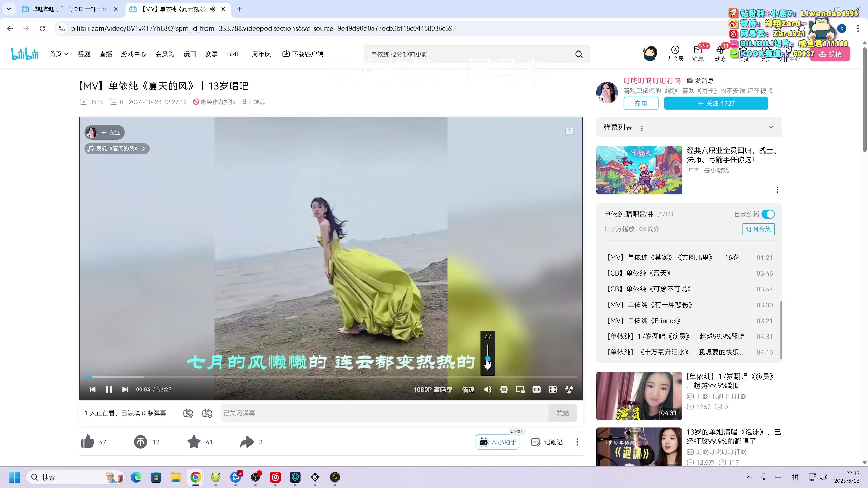Open the 会员购 nav item

165,54
